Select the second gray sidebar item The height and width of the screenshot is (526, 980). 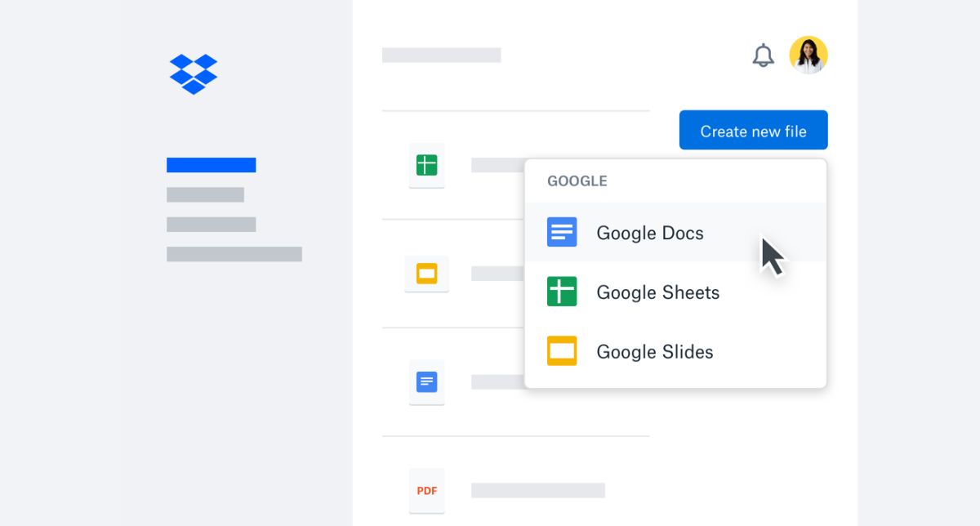211,225
